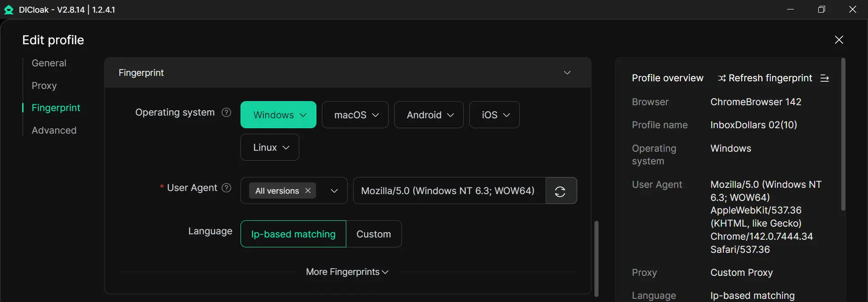Screen dimensions: 868x302
Task: Open the User Agent versions dropdown
Action: (x=334, y=191)
